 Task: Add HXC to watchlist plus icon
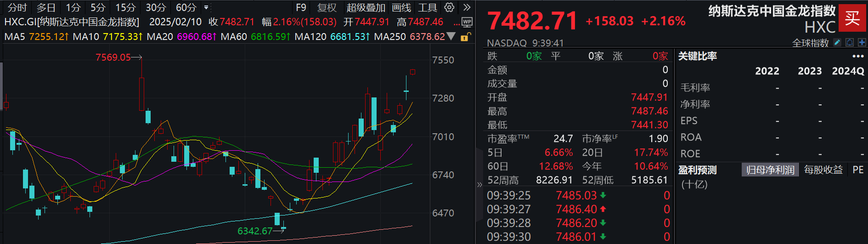[x=862, y=42]
